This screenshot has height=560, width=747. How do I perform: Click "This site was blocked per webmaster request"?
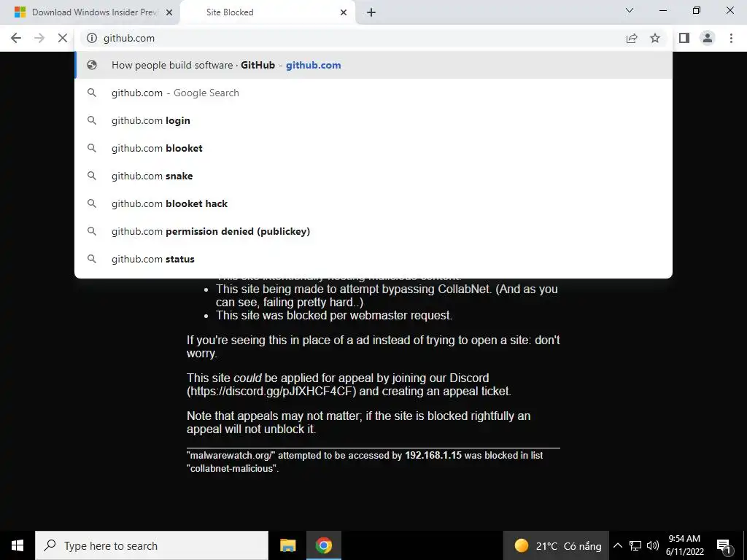334,315
